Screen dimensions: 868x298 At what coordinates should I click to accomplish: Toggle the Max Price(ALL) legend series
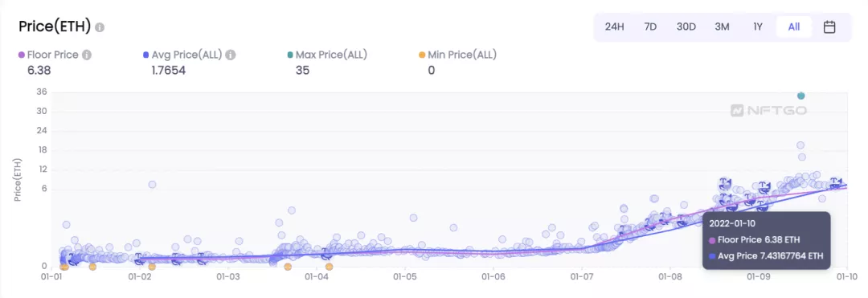click(328, 55)
